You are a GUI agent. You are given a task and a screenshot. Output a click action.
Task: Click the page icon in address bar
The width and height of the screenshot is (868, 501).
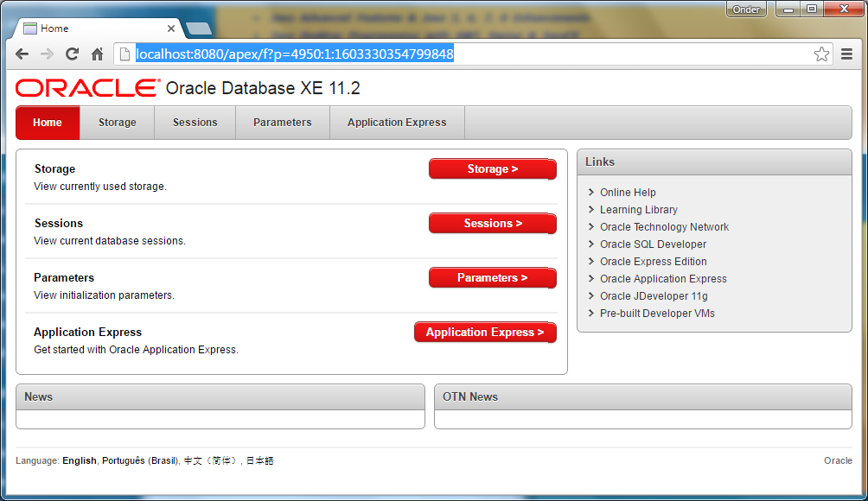click(125, 54)
